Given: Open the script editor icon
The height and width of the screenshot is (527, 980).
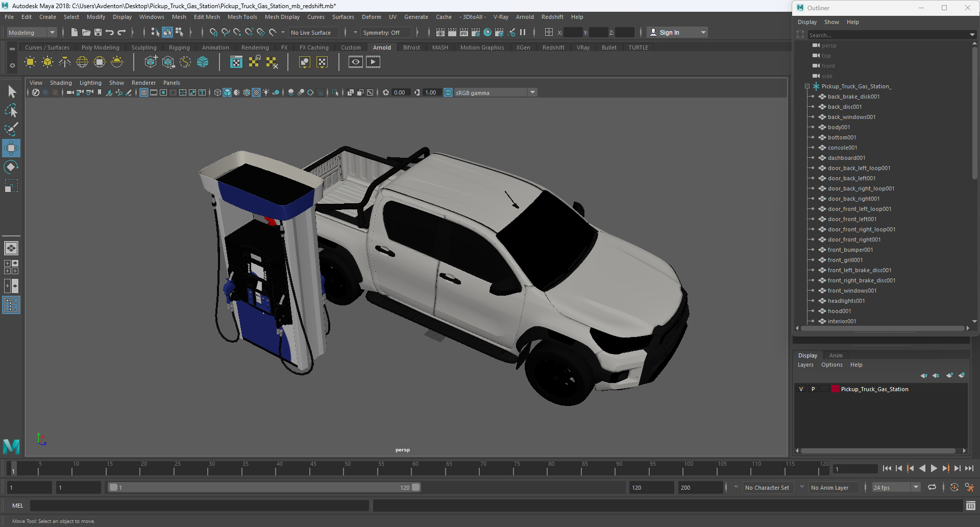Looking at the screenshot, I should point(970,506).
